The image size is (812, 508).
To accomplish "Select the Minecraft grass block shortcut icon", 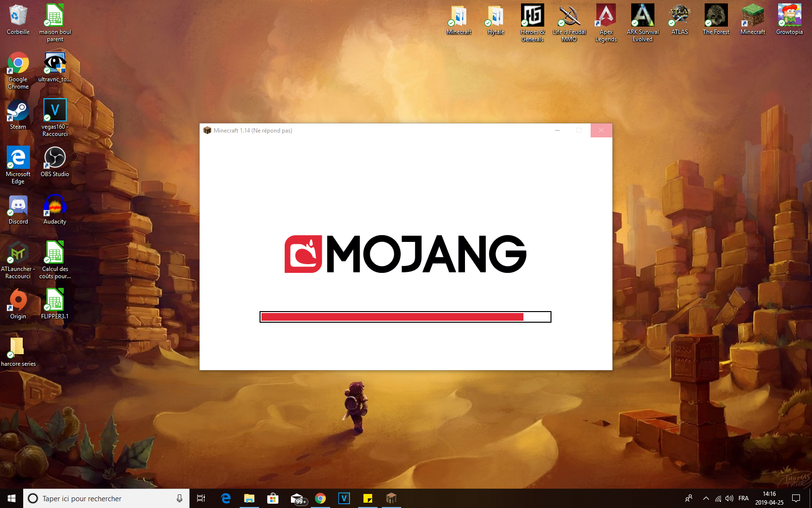I will (x=753, y=20).
